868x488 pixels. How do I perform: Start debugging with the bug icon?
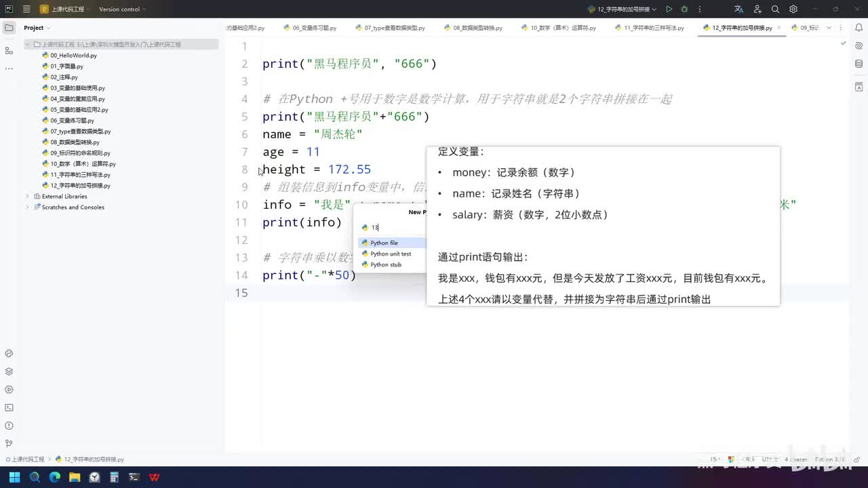(684, 9)
